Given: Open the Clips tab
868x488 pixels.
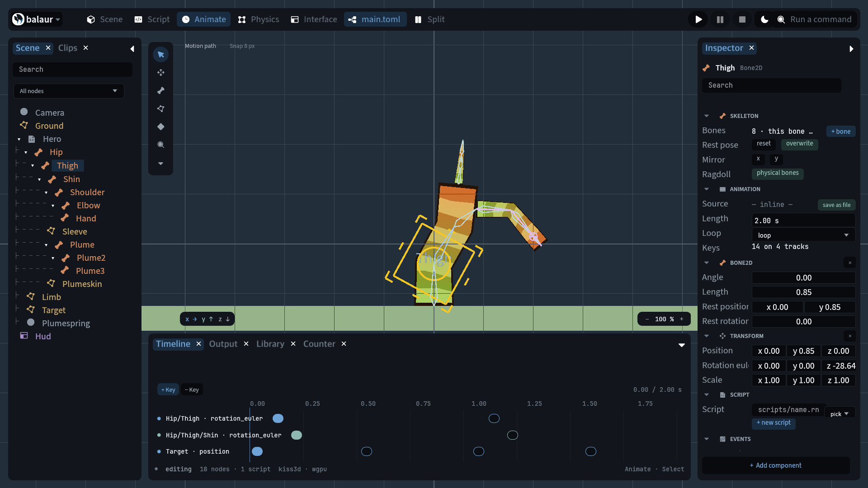Looking at the screenshot, I should pos(67,48).
